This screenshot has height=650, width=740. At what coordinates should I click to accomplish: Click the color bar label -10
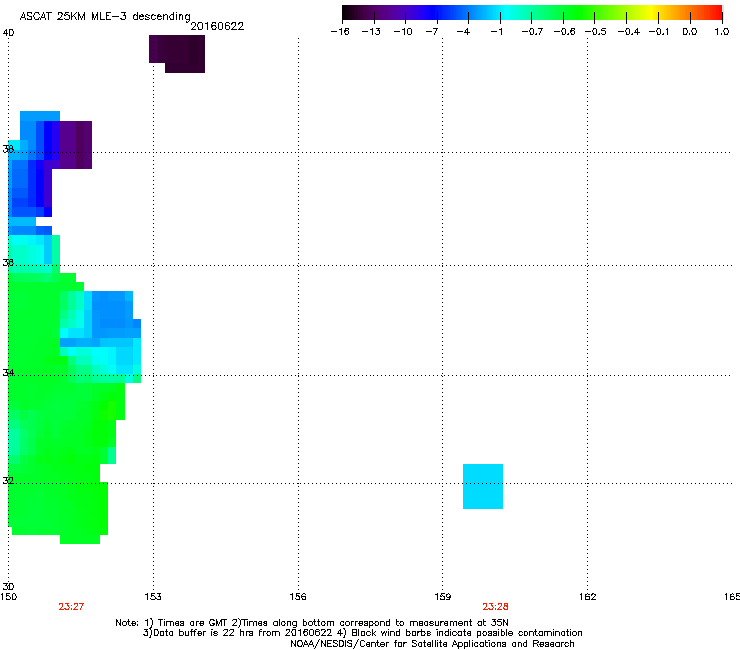coord(403,32)
